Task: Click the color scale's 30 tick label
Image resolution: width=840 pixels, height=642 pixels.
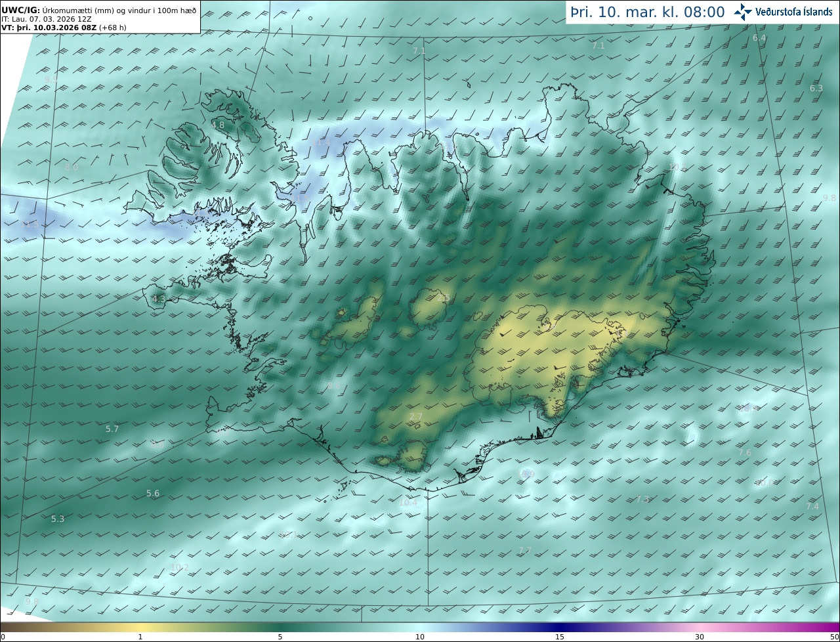Action: (x=700, y=637)
